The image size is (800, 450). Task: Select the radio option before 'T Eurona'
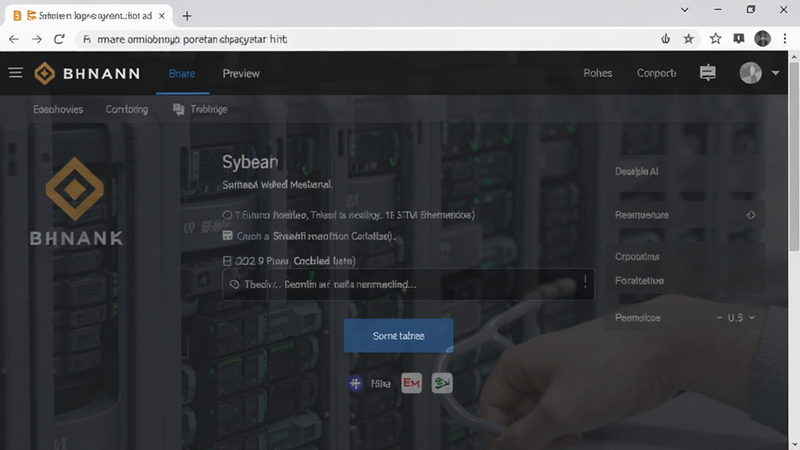point(228,215)
